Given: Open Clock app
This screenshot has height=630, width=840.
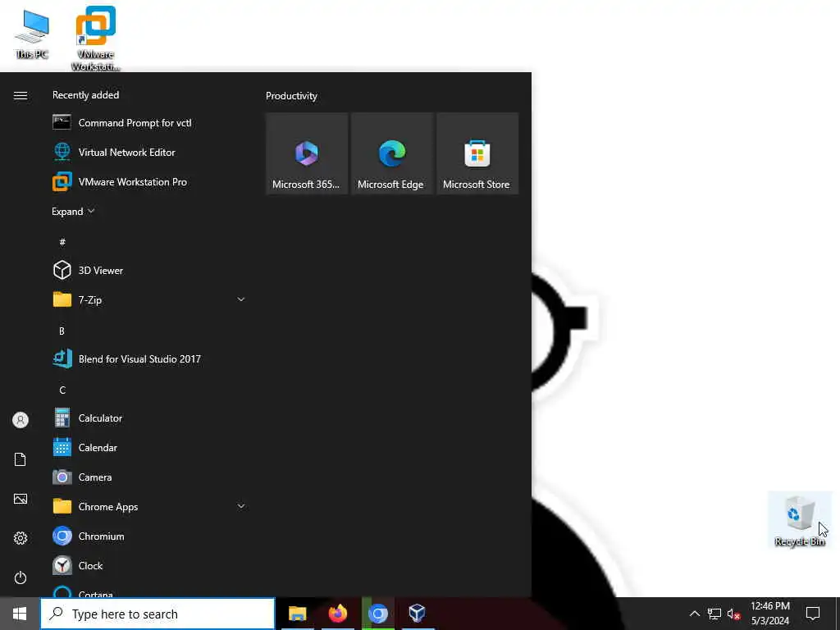Looking at the screenshot, I should coord(149,565).
